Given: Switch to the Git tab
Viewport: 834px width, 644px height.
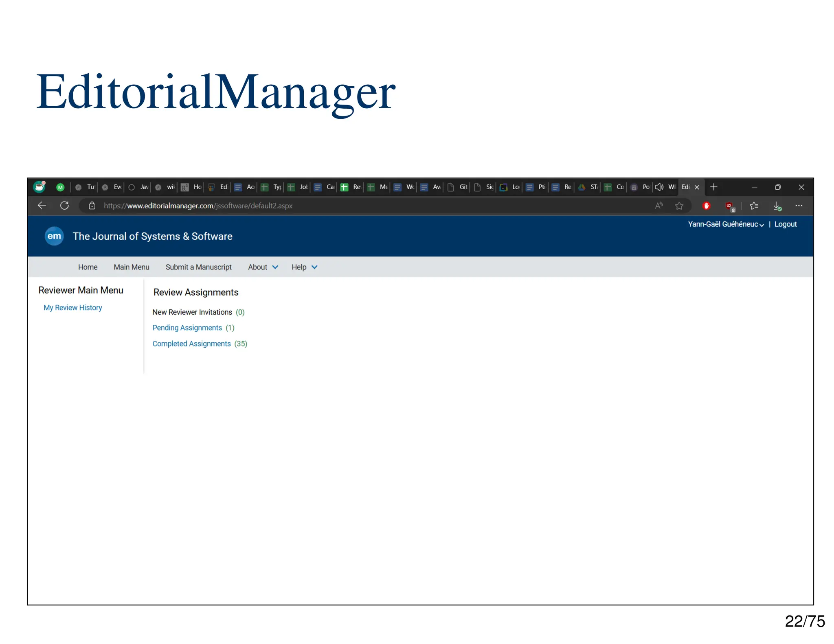Looking at the screenshot, I should click(x=457, y=187).
